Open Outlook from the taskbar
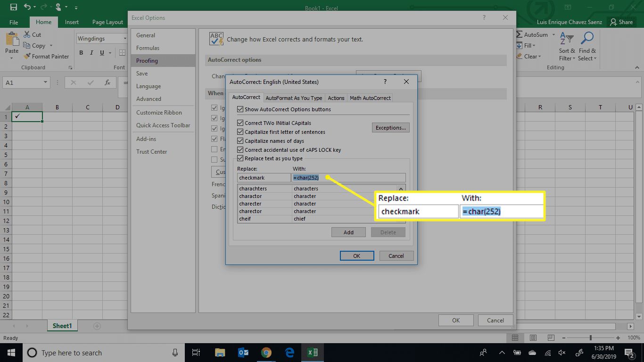Image resolution: width=644 pixels, height=362 pixels. click(x=243, y=353)
